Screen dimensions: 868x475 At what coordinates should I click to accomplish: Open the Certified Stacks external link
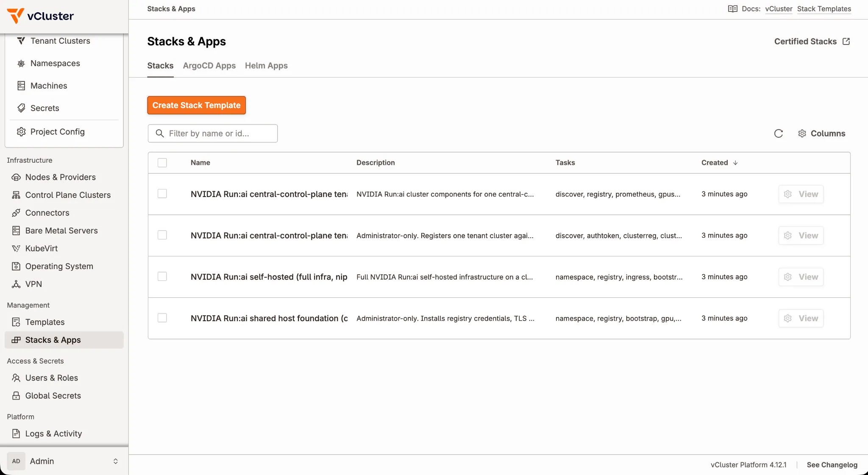(x=812, y=42)
